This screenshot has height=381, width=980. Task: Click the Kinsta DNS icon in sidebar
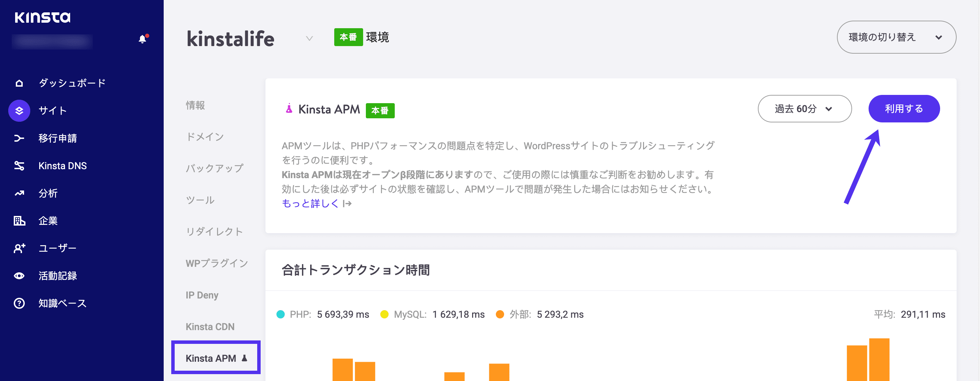click(x=18, y=166)
